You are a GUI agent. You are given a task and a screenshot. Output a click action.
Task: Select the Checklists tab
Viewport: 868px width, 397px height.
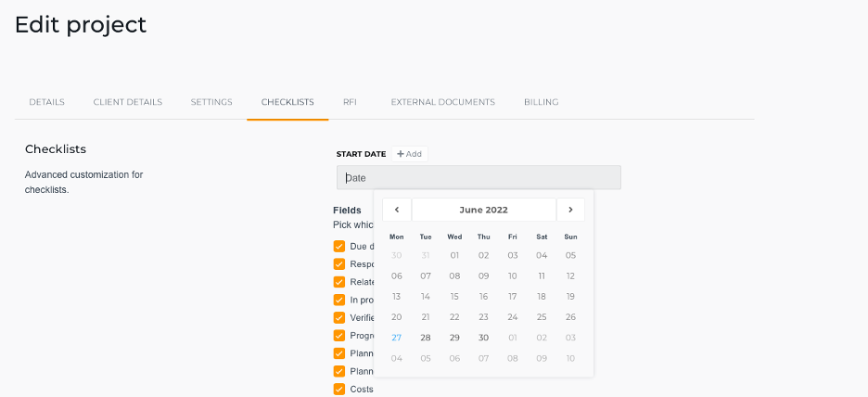(287, 102)
